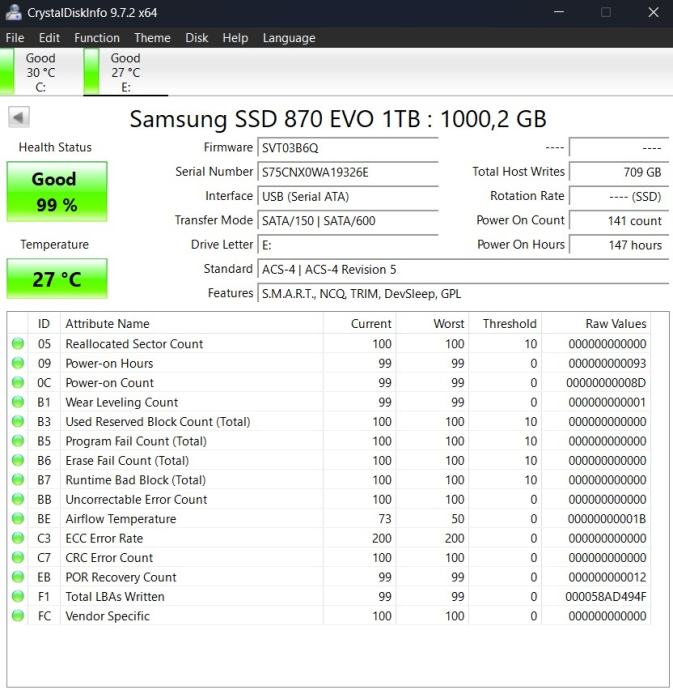Click the Serial Number field
Viewport: 673px width, 690px height.
347,172
